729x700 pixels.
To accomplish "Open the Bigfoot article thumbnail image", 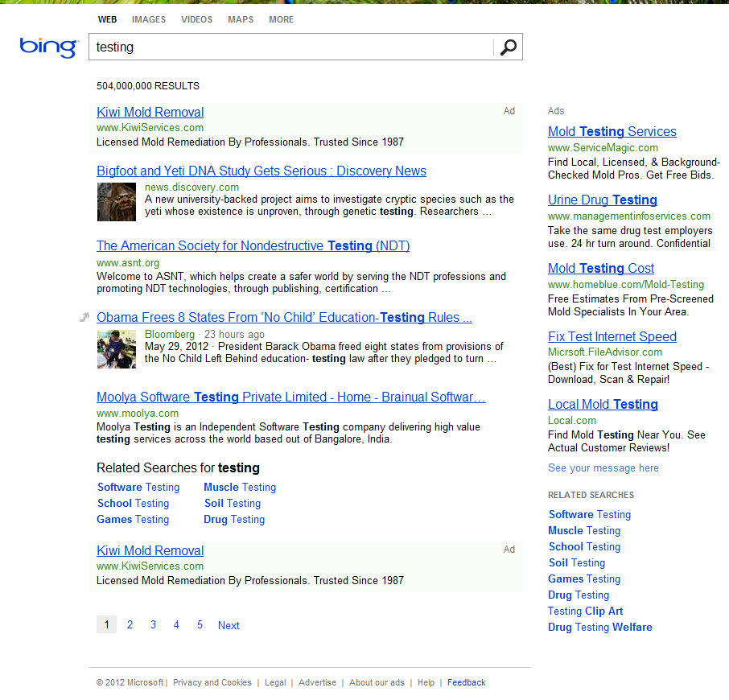I will (x=116, y=202).
